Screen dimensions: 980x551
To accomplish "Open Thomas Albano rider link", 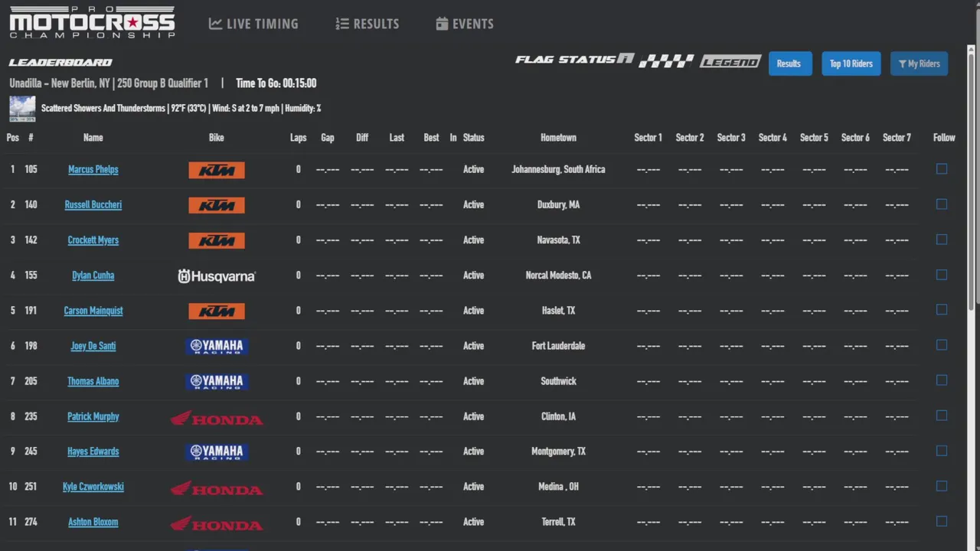I will (93, 380).
